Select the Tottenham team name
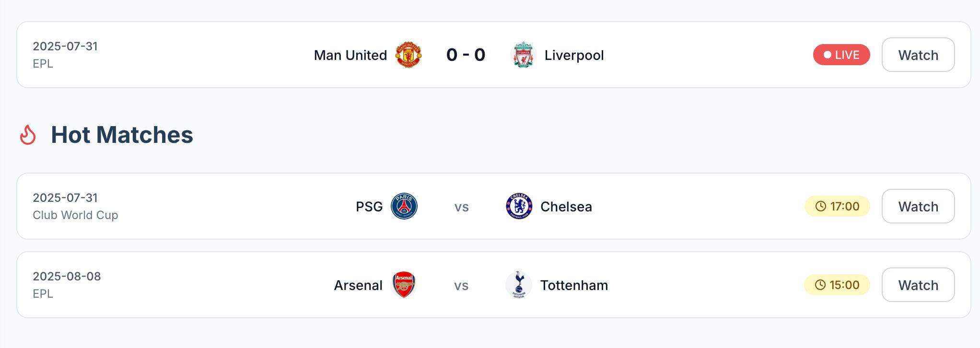The height and width of the screenshot is (348, 980). [574, 285]
